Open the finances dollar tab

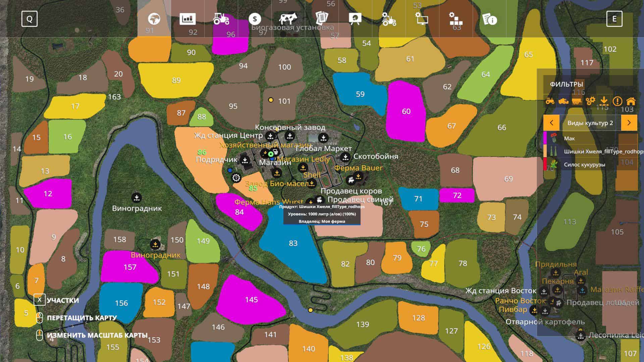[x=255, y=19]
